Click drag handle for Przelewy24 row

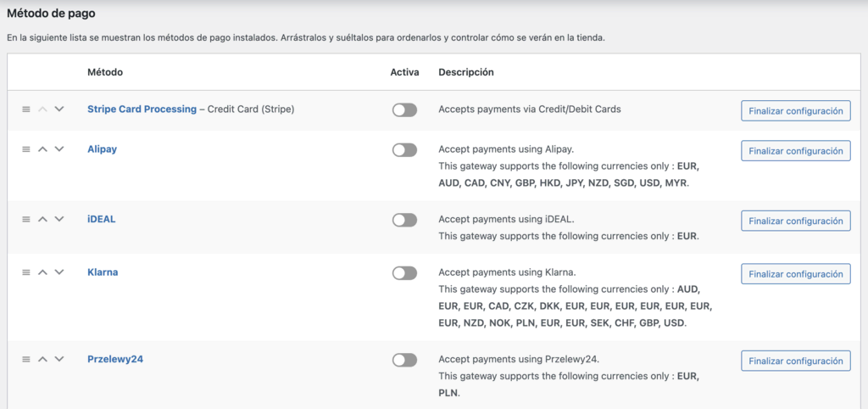coord(25,359)
